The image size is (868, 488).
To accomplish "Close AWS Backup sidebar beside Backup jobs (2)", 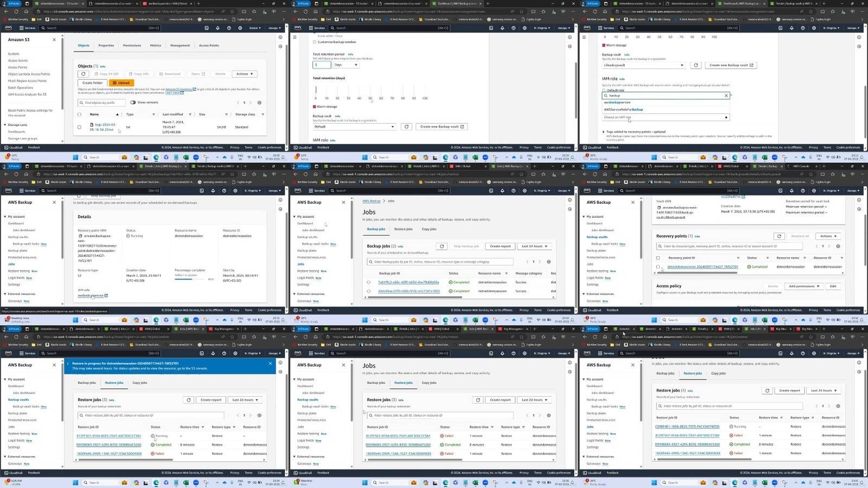I will [x=343, y=202].
